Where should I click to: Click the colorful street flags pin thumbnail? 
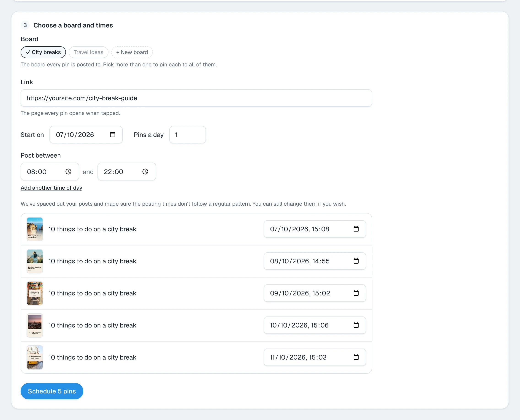pyautogui.click(x=35, y=293)
